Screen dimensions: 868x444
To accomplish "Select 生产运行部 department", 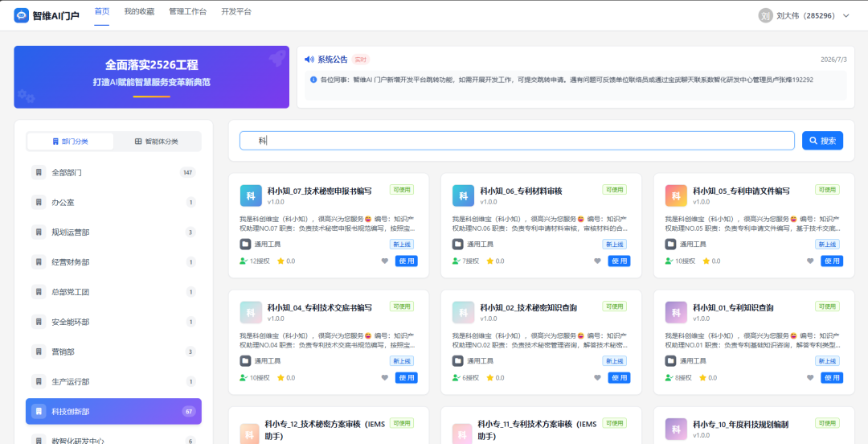I will 113,382.
